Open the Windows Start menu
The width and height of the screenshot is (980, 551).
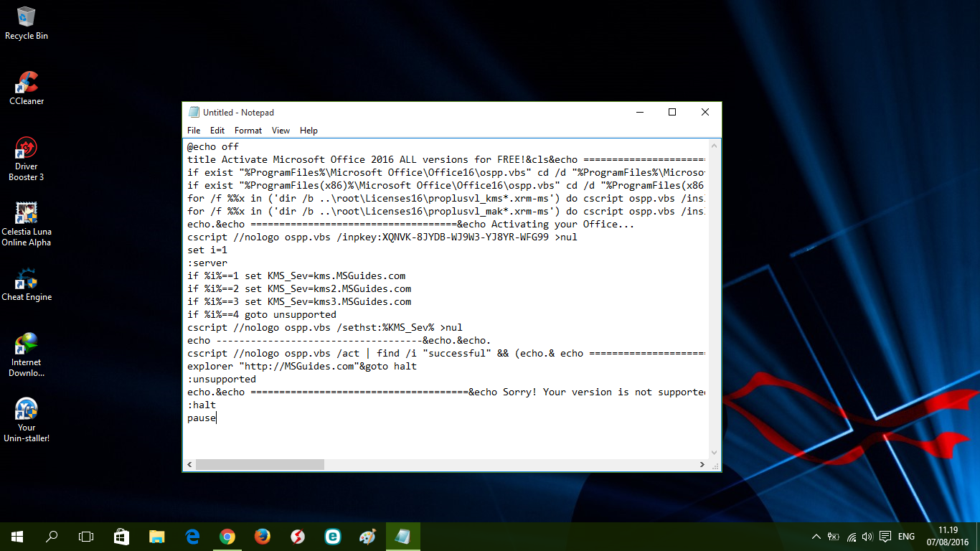pyautogui.click(x=17, y=537)
